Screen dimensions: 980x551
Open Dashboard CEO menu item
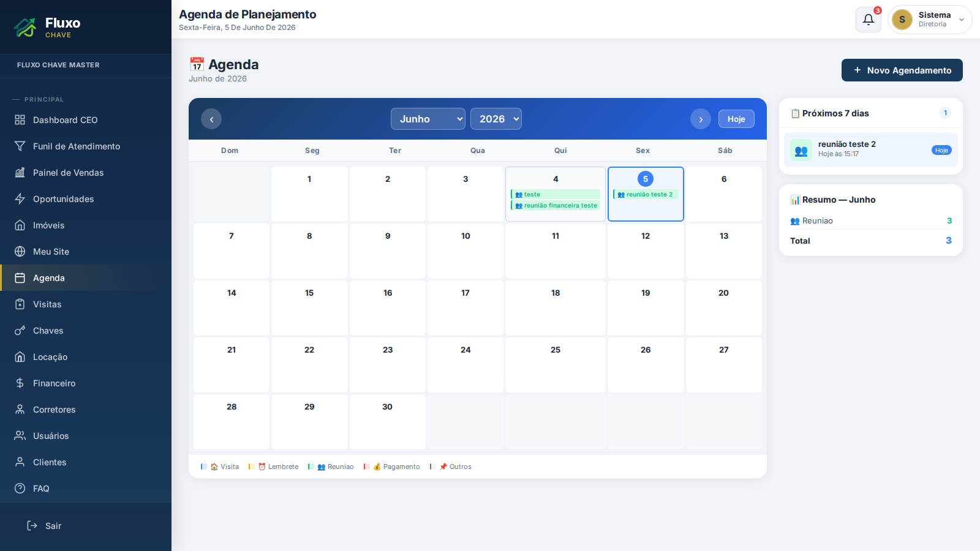coord(86,120)
